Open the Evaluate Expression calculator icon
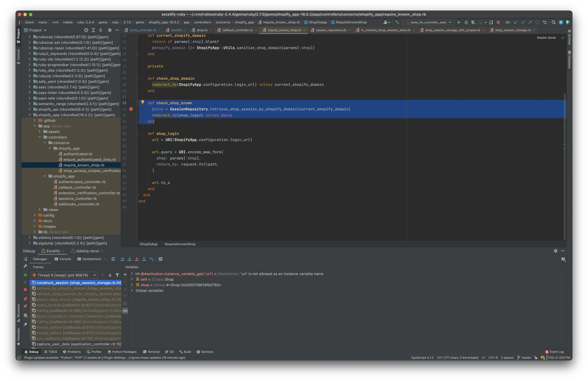 tap(161, 259)
